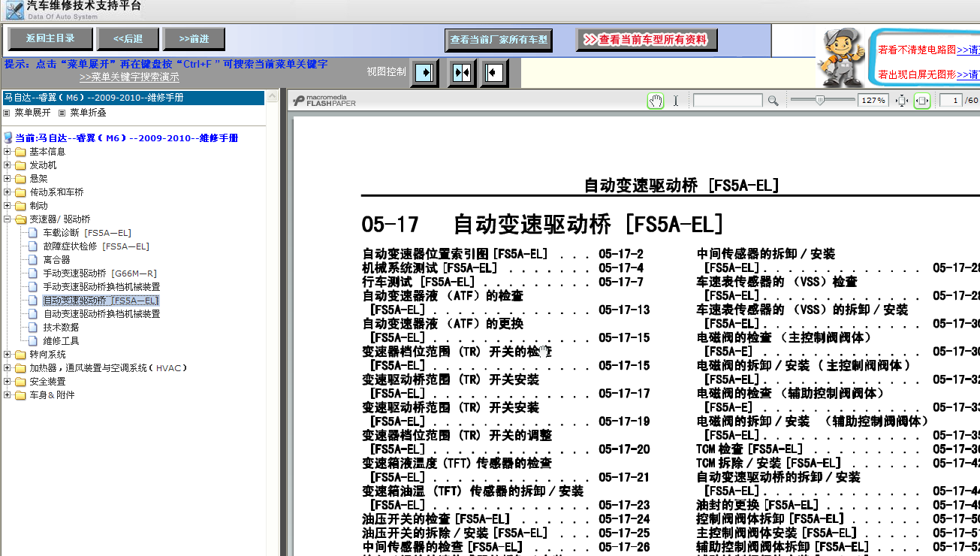Select the text selection cursor tool
The width and height of the screenshot is (980, 556).
[x=675, y=101]
